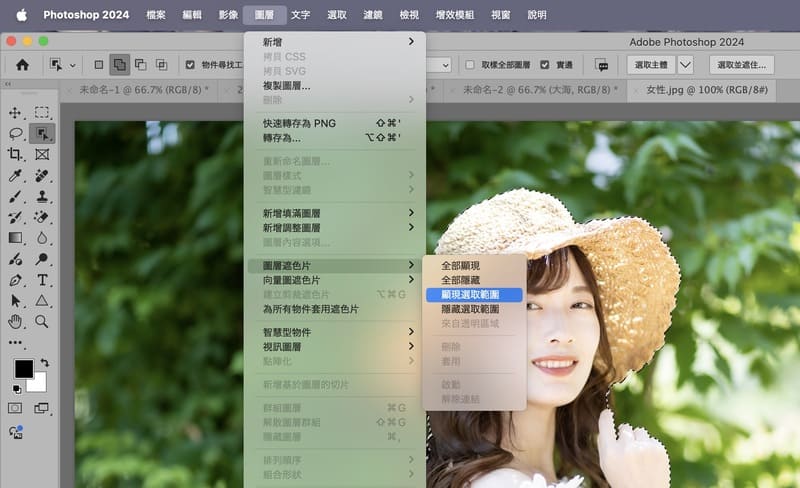Select the Pen tool
This screenshot has width=800, height=488.
coord(15,280)
